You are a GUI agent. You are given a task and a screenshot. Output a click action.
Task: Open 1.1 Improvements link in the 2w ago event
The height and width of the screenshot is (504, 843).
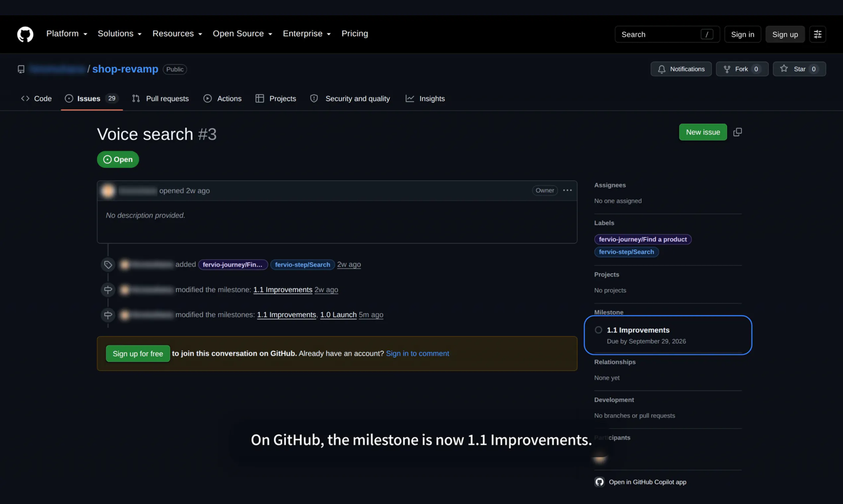(283, 290)
